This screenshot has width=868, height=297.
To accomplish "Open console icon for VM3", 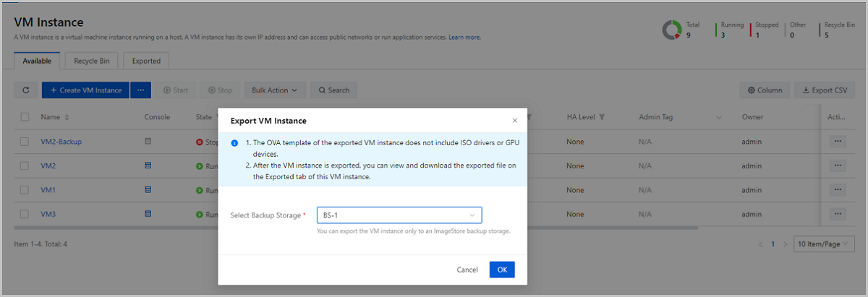I will pyautogui.click(x=148, y=214).
